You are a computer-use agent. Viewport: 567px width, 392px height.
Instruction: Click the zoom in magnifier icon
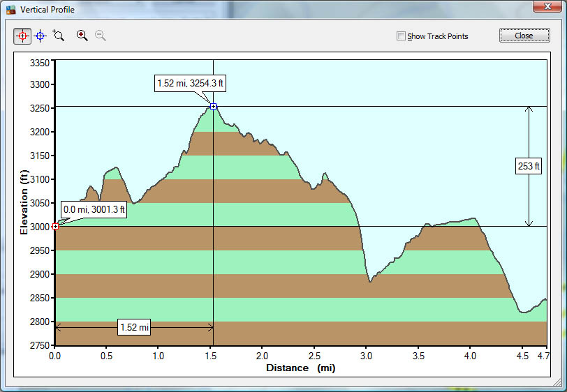click(x=82, y=36)
